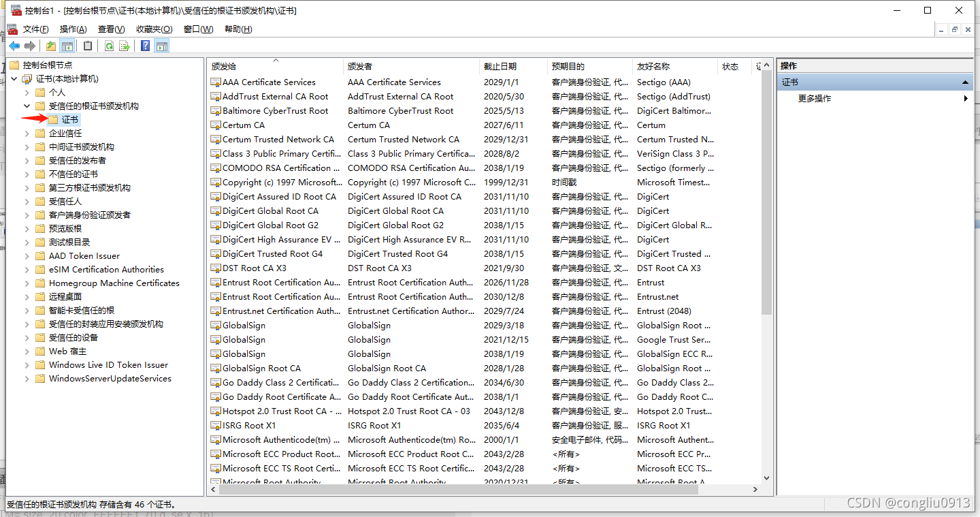Collapse the 受信任的根证书颁发机构 tree node

(x=27, y=106)
